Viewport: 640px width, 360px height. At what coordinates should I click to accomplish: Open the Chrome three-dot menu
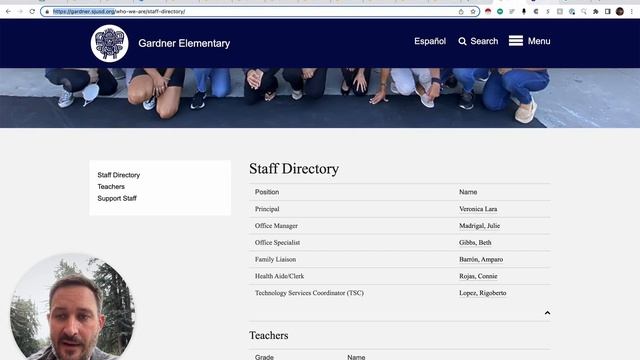631,11
